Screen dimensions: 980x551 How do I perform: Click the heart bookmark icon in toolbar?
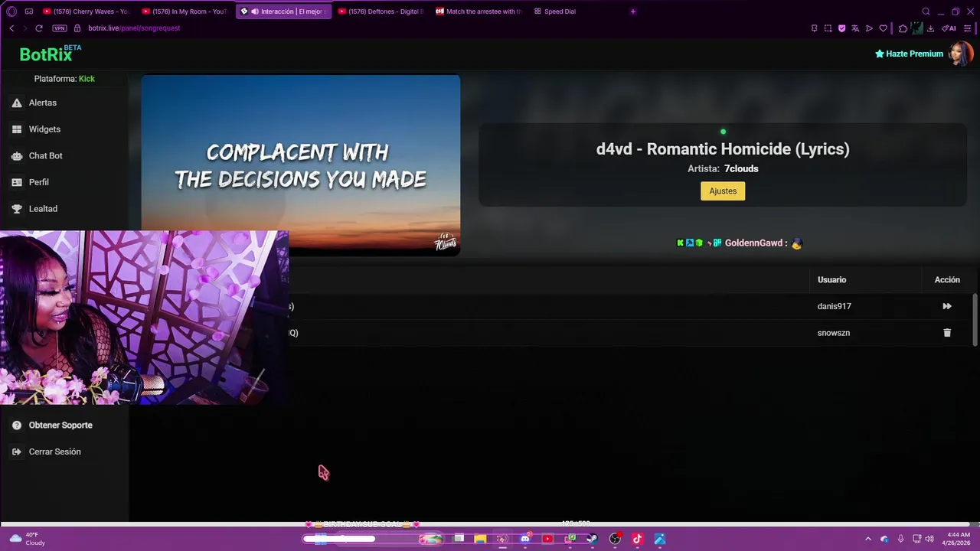coord(883,28)
